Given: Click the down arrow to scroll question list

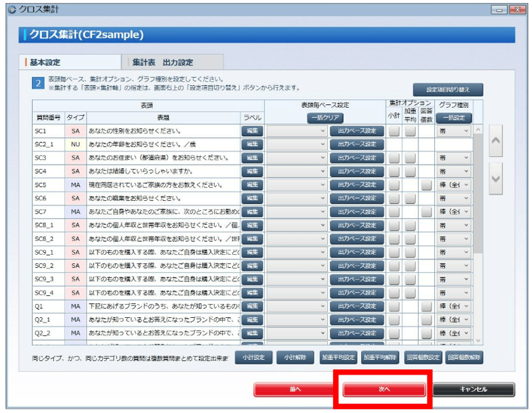Looking at the screenshot, I should [x=495, y=179].
